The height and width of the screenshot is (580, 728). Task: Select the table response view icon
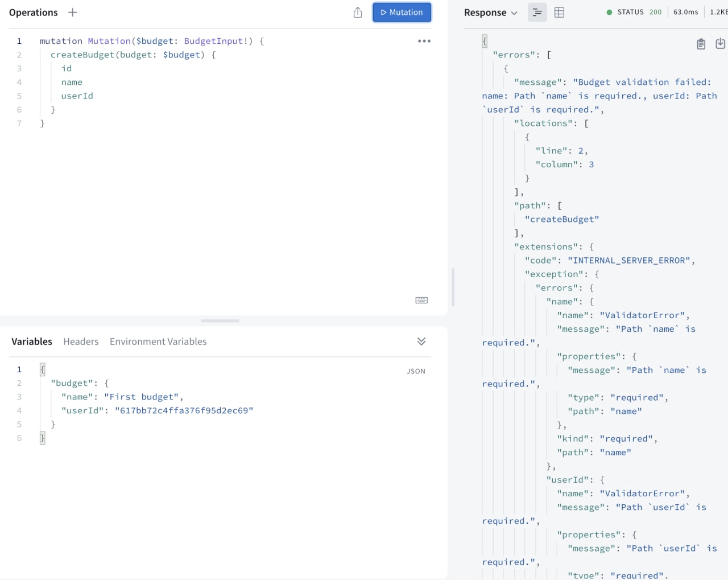560,13
